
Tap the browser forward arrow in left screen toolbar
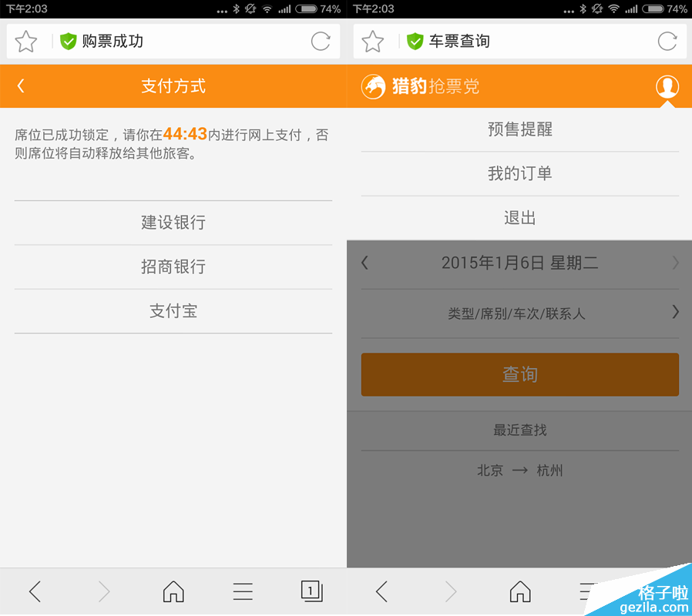(x=104, y=591)
